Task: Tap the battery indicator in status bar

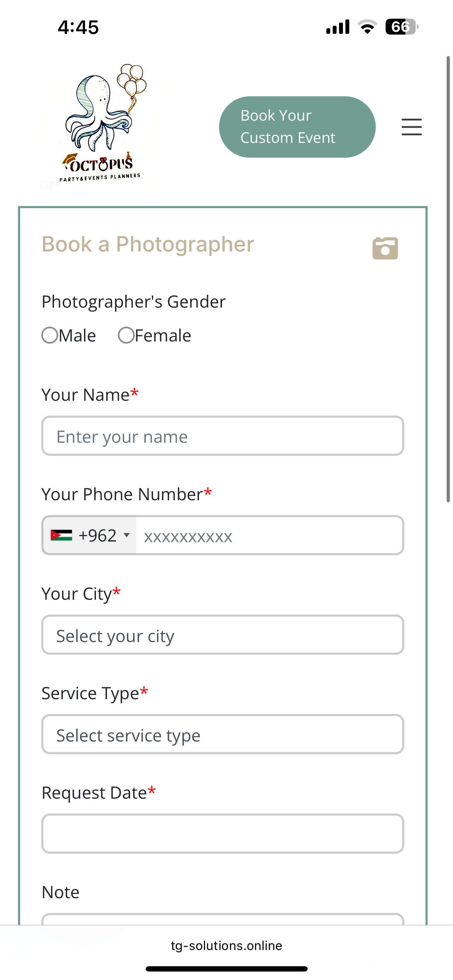Action: click(x=401, y=27)
